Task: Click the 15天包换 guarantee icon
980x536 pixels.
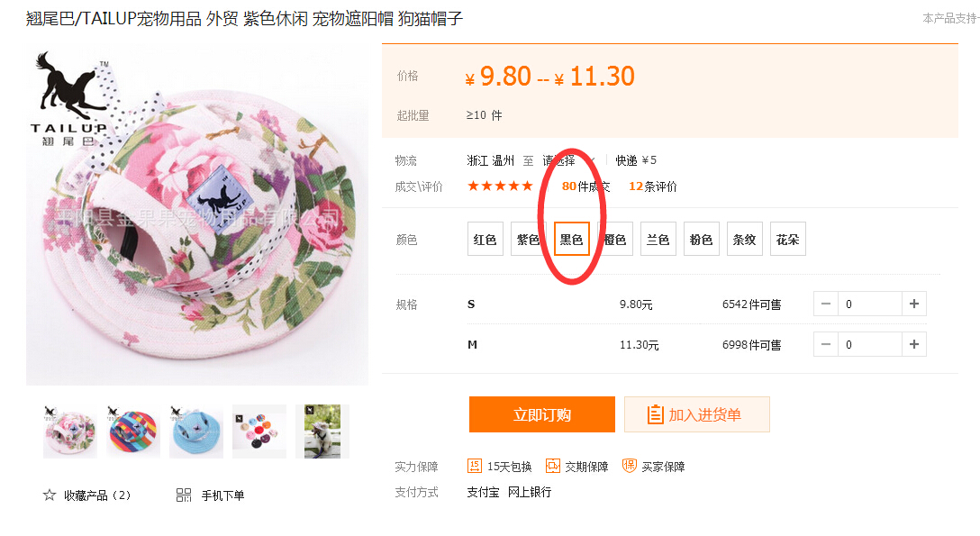Action: point(475,466)
